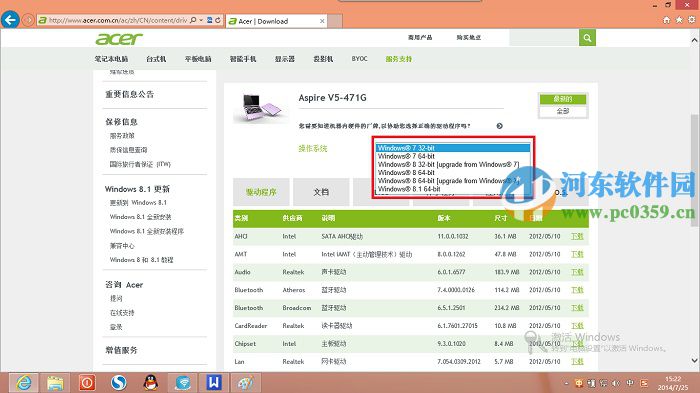Image resolution: width=700 pixels, height=393 pixels.
Task: Open the green 服务支持 navigation item
Action: pyautogui.click(x=399, y=59)
